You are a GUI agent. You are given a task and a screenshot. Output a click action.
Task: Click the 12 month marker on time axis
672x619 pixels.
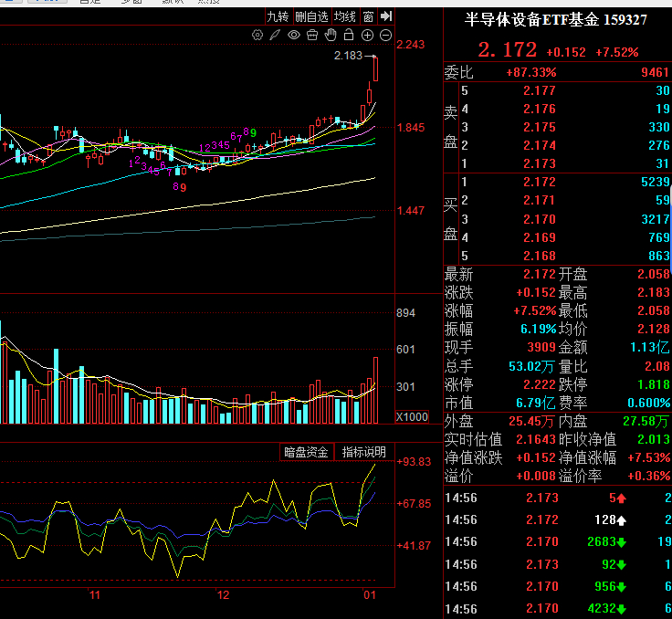224,595
